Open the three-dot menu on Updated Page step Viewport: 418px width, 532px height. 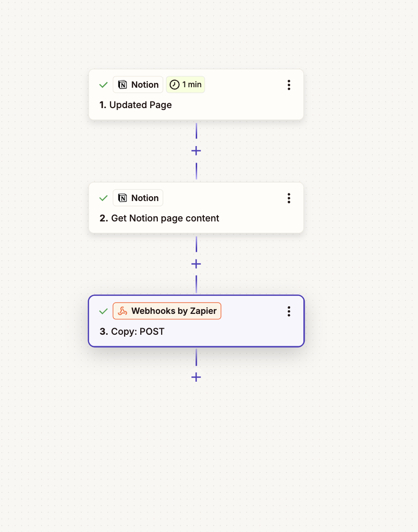[289, 85]
